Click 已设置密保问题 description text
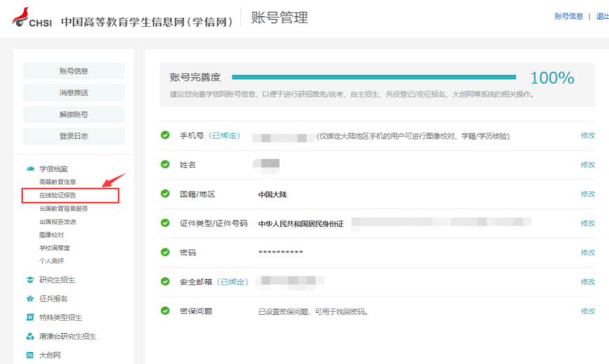 (313, 311)
